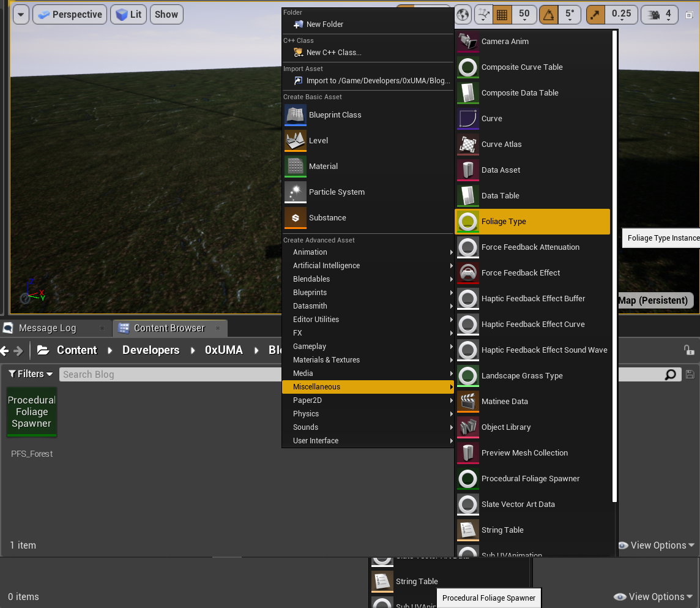The height and width of the screenshot is (608, 700).
Task: Open the Filters dropdown
Action: [31, 374]
